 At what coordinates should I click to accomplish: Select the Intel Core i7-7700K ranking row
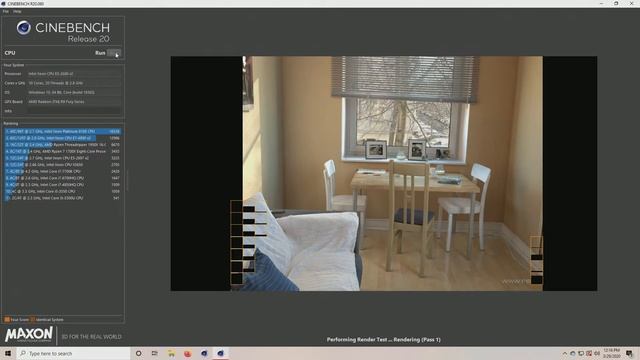(x=63, y=171)
